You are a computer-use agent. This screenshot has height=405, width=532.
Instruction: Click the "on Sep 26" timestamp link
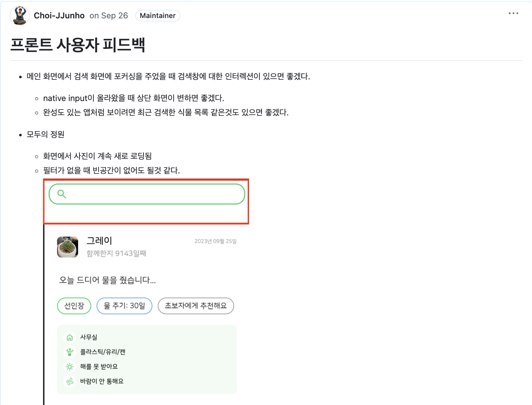click(109, 15)
